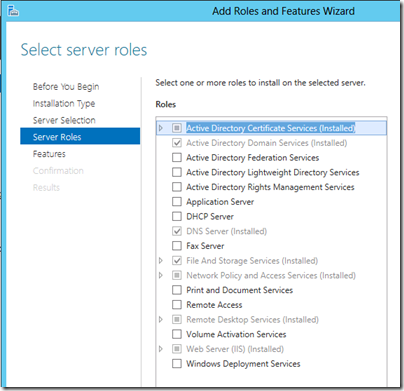
Task: Select Active Directory Lightweight Directory Services label
Action: click(x=273, y=172)
